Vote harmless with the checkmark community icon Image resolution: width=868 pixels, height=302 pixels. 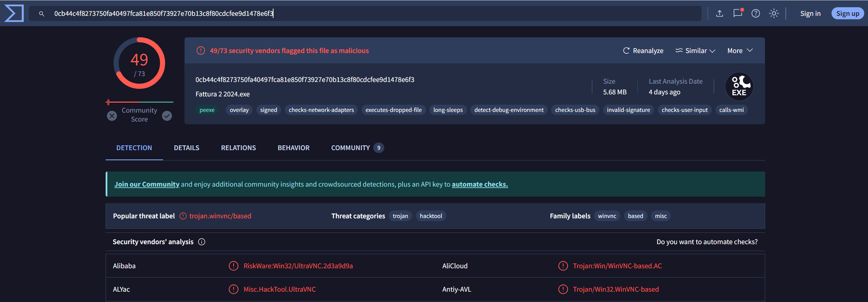[167, 116]
